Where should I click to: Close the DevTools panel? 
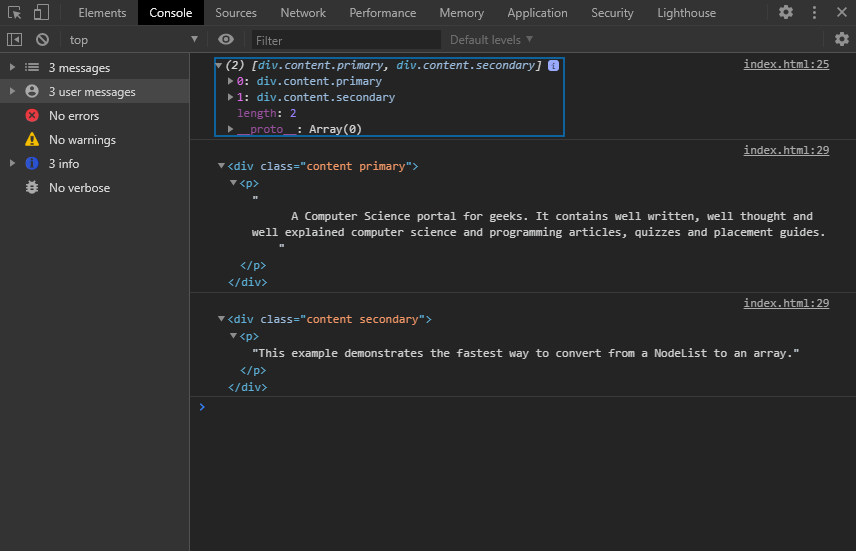(841, 12)
